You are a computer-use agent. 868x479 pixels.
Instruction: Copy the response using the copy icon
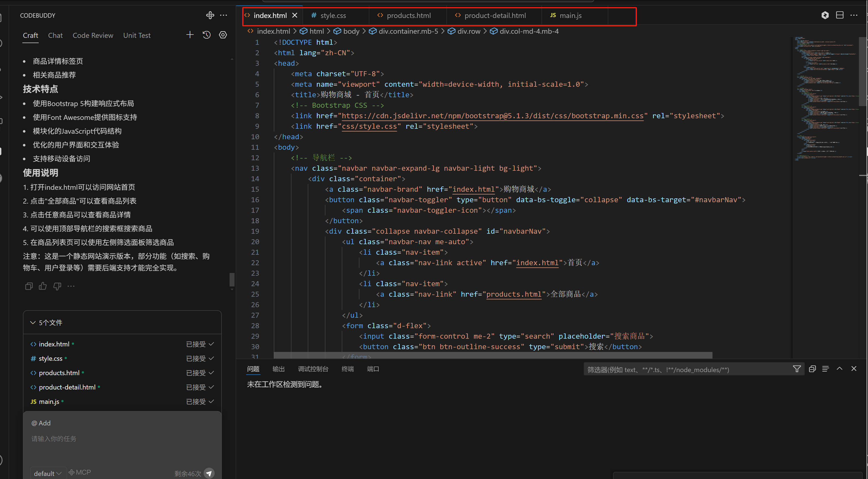pos(29,286)
